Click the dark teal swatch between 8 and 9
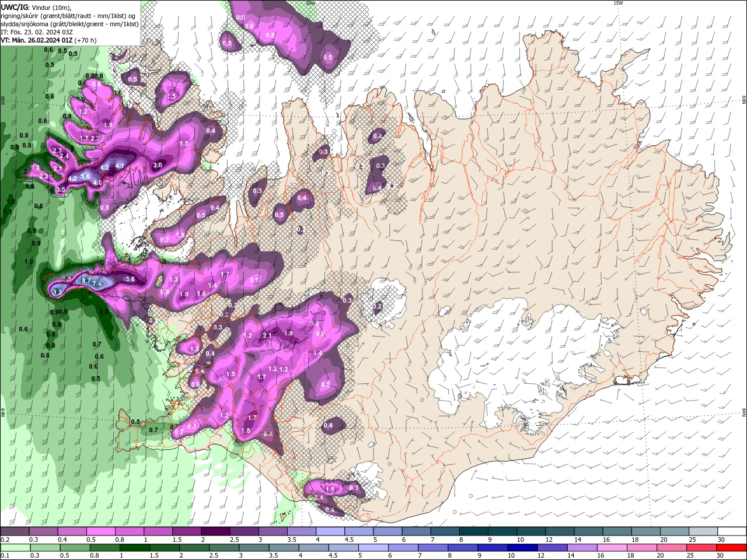Viewport: 747px width, 560px height. point(474,531)
